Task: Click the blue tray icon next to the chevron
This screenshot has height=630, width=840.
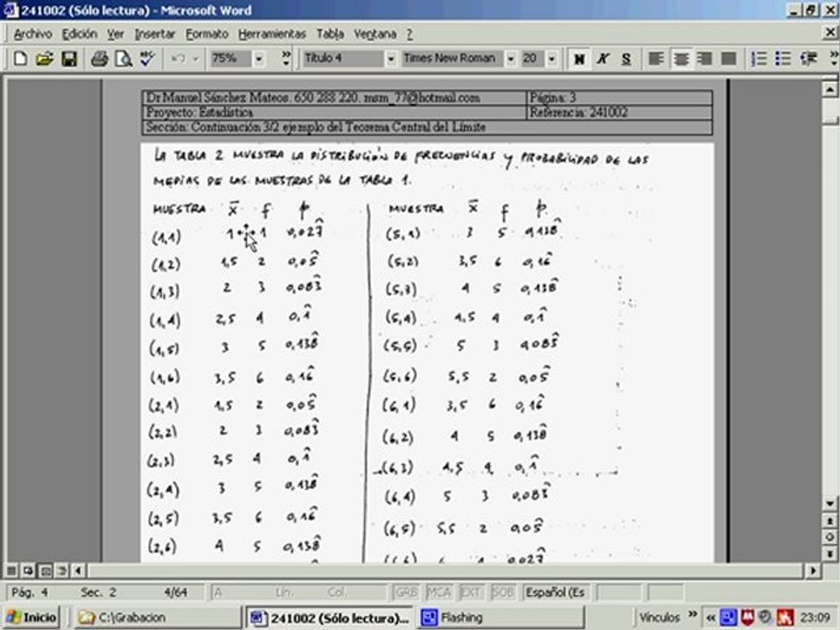Action: pyautogui.click(x=729, y=617)
